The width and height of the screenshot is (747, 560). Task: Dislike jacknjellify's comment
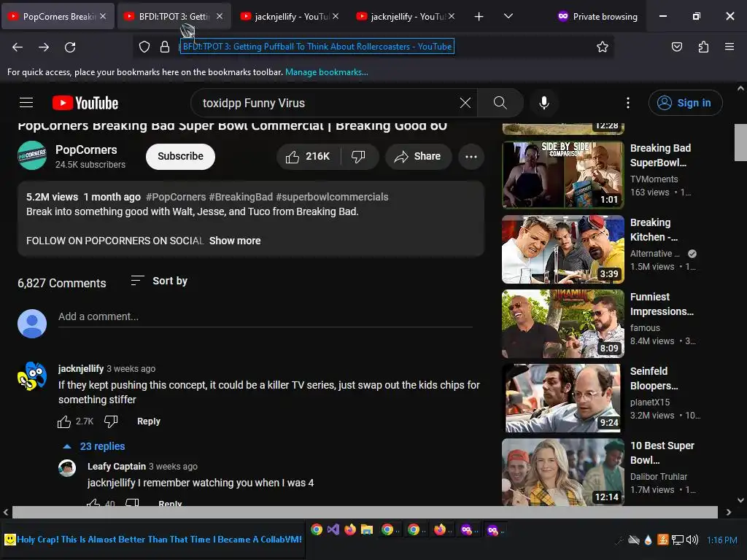(111, 421)
